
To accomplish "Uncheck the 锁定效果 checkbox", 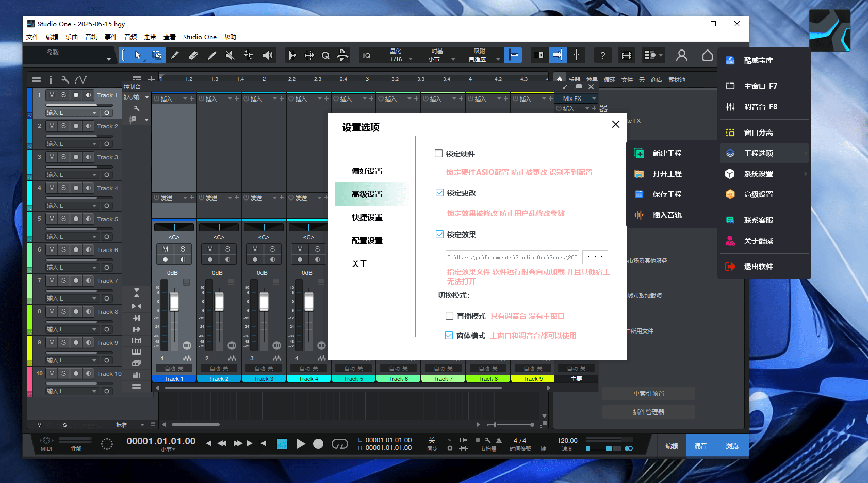I will click(439, 235).
